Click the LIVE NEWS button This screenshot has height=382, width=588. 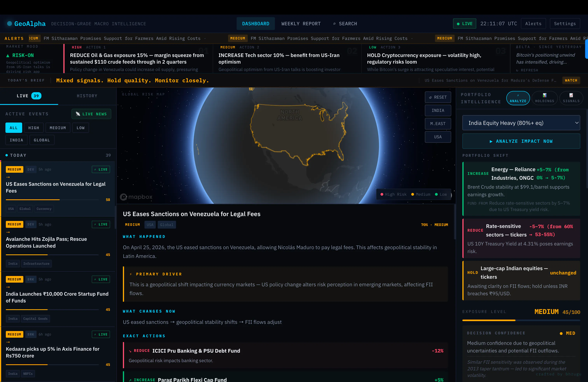point(91,114)
